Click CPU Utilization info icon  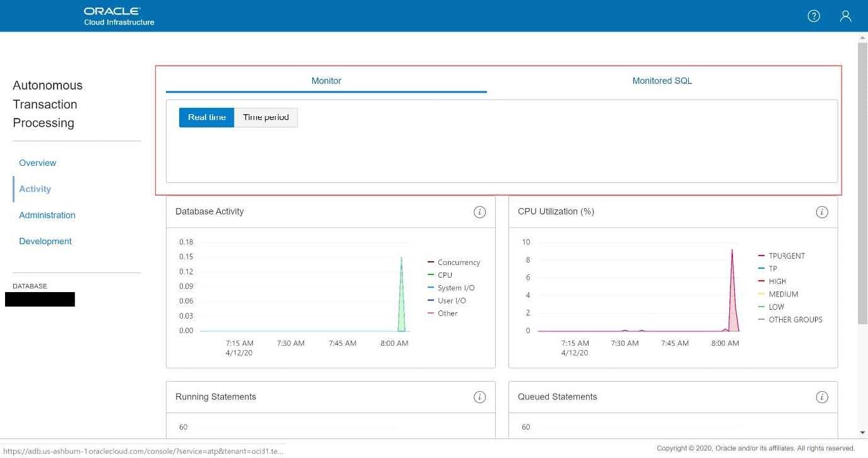pyautogui.click(x=822, y=212)
